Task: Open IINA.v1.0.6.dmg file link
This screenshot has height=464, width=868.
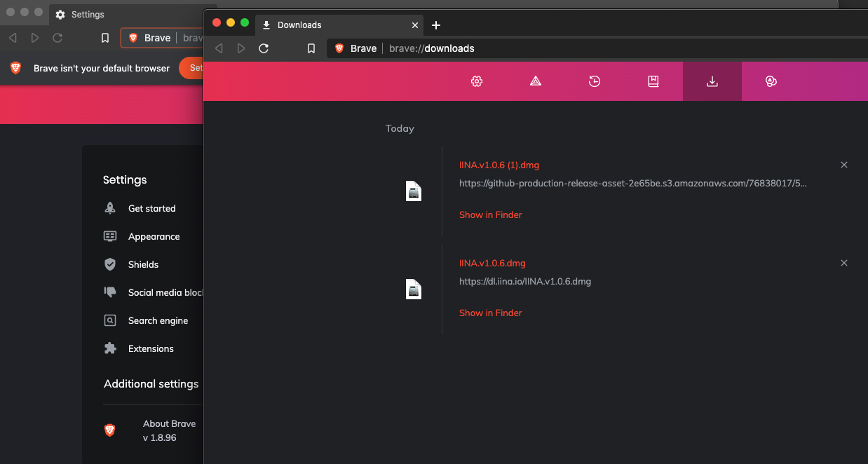Action: 492,264
